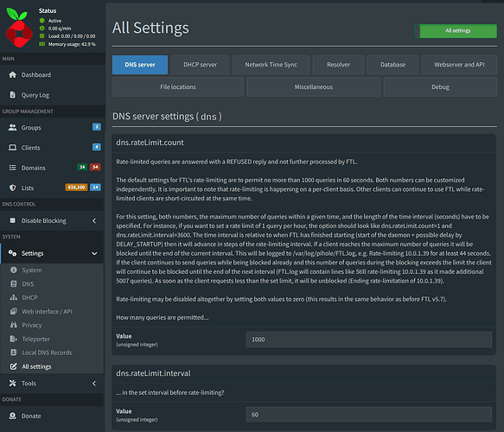
Task: Toggle the All settings switch at top right
Action: (456, 31)
